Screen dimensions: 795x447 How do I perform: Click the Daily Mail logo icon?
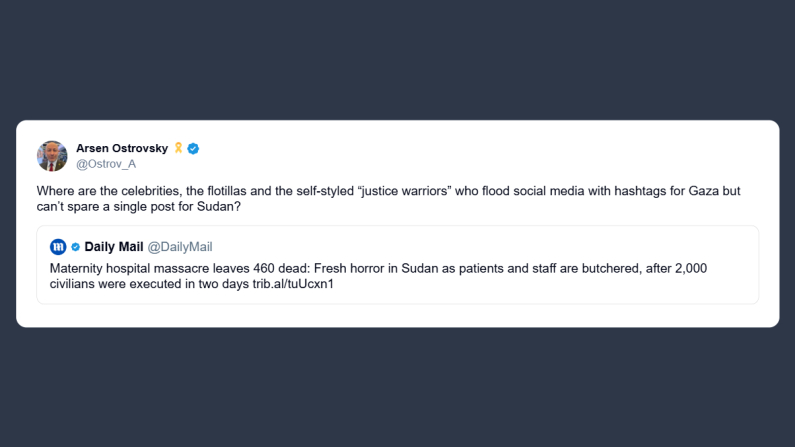click(x=58, y=246)
